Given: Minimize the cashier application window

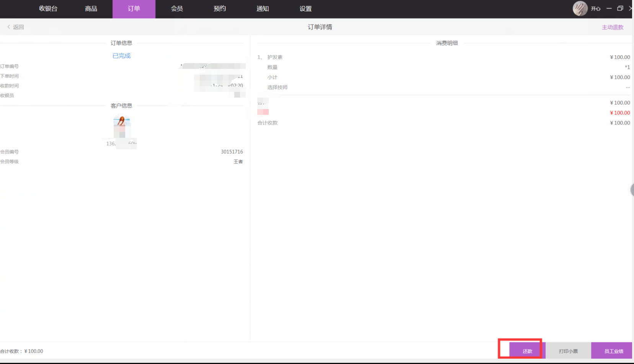Looking at the screenshot, I should pyautogui.click(x=609, y=8).
